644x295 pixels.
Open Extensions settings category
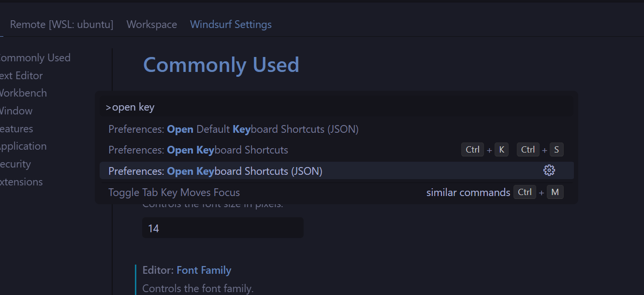(x=21, y=182)
